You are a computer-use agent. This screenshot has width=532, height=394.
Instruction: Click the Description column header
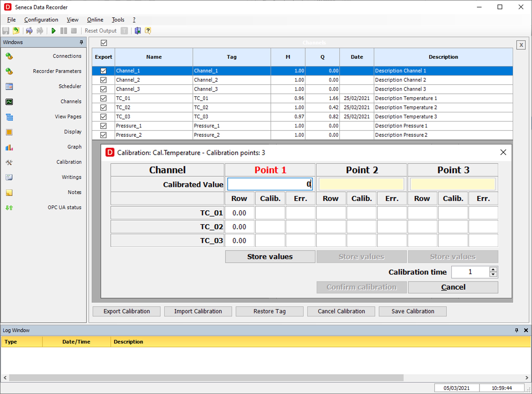pos(443,57)
